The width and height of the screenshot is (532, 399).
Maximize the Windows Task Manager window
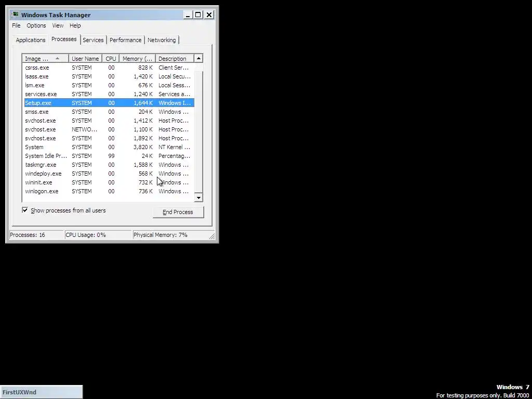(198, 15)
